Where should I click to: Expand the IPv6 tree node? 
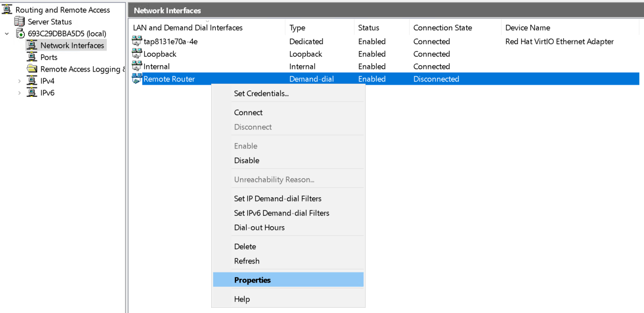[x=19, y=93]
